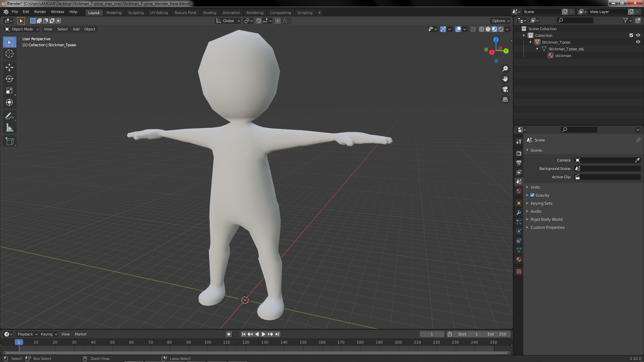Open the Physics properties tab

(519, 231)
